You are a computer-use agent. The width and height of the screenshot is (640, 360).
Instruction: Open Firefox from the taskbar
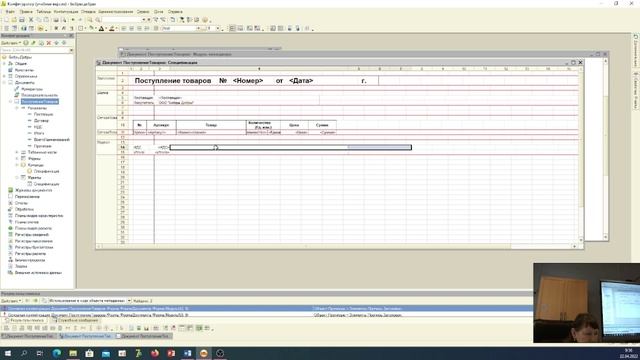(155, 353)
